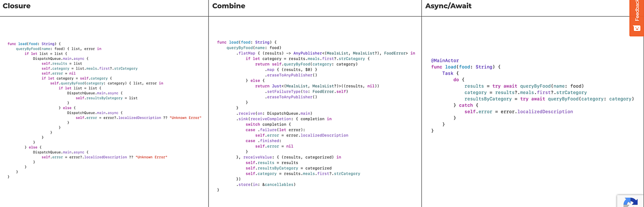Viewport: 644px width, 207px height.
Task: Click "}, receiveValue: { (results, categorized) in"
Action: (x=288, y=157)
